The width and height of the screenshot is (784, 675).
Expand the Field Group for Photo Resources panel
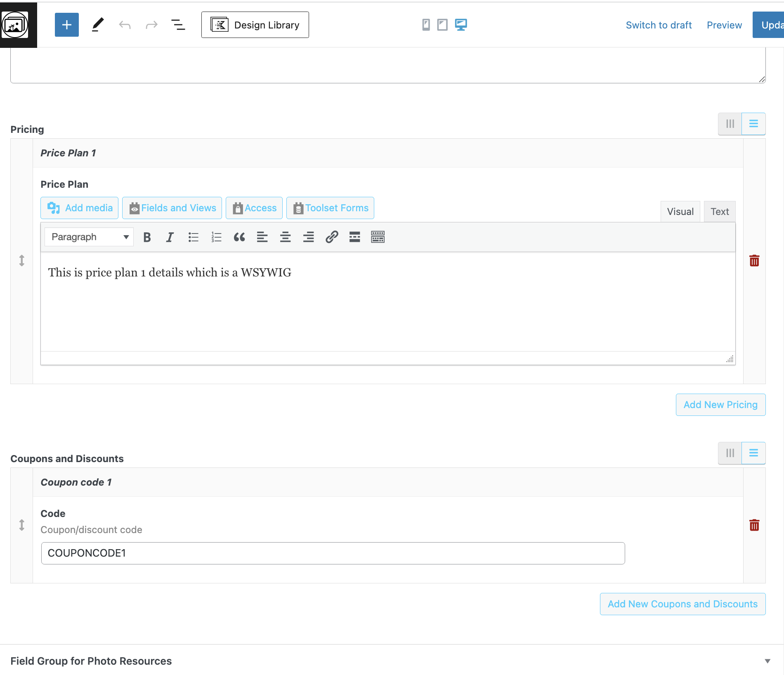[x=767, y=661]
